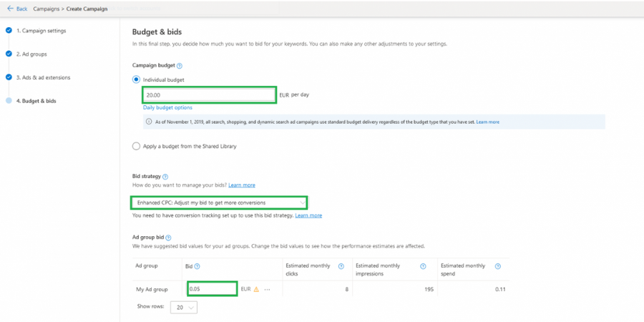Open Bid strategy help icon
Viewport: 644px width, 322px height.
165,176
